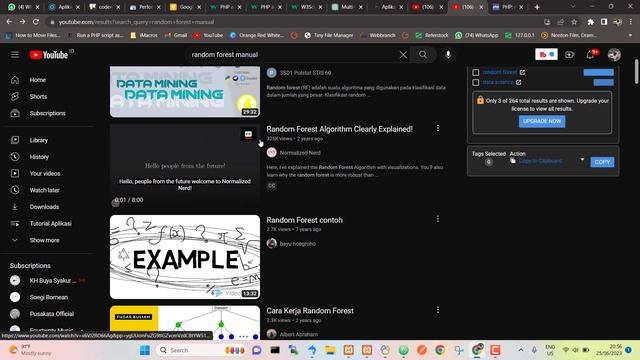Click the search magnifier button
Image resolution: width=640 pixels, height=360 pixels.
tap(423, 55)
